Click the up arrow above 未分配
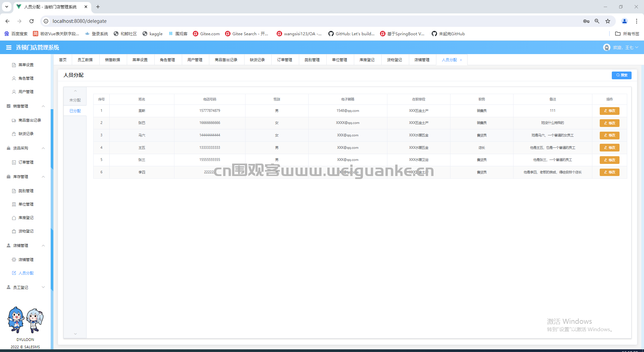The width and height of the screenshot is (644, 352). [75, 91]
